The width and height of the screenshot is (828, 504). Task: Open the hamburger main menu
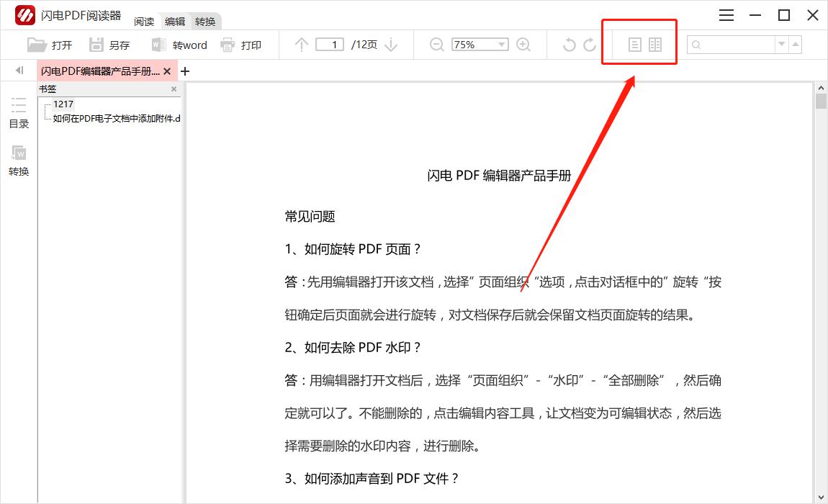click(x=726, y=15)
